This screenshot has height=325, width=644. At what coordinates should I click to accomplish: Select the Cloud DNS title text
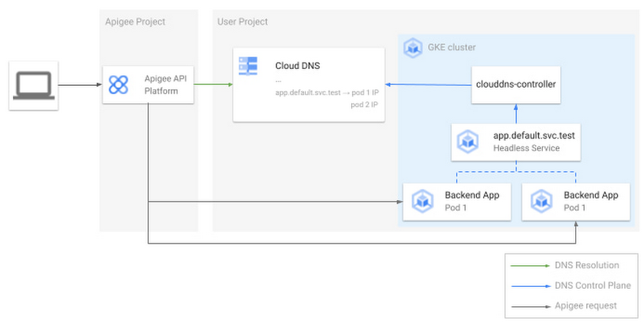point(298,66)
